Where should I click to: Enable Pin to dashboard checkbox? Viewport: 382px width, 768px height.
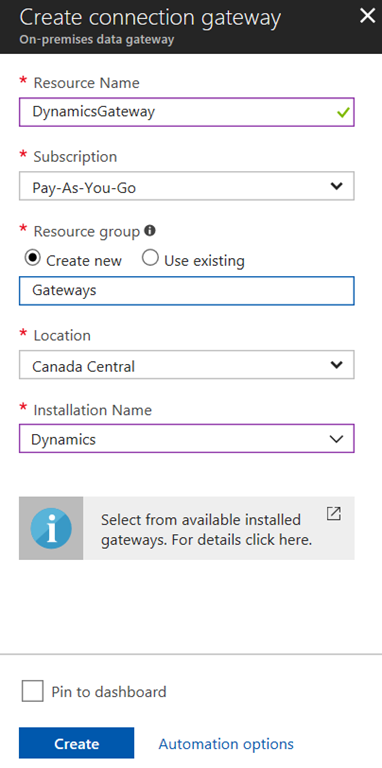pyautogui.click(x=33, y=691)
